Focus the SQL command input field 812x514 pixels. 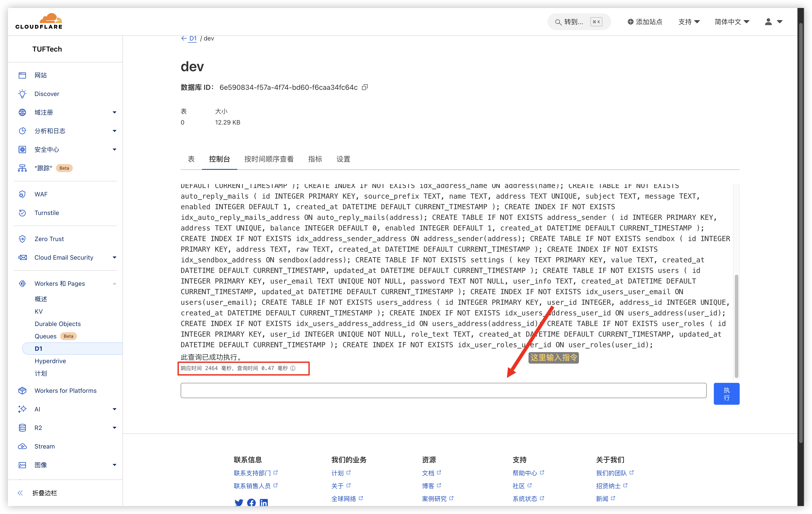[443, 390]
